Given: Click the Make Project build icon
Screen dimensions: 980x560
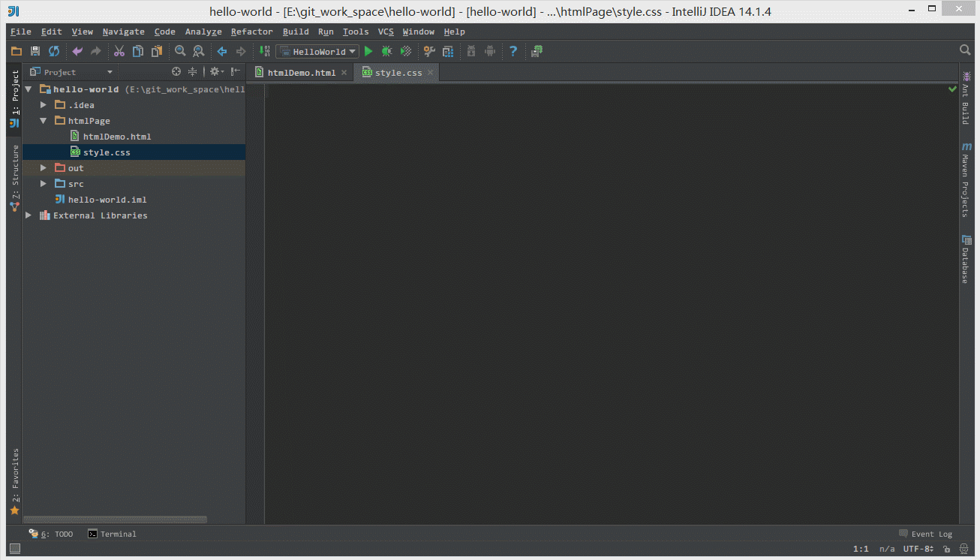Looking at the screenshot, I should coord(263,51).
